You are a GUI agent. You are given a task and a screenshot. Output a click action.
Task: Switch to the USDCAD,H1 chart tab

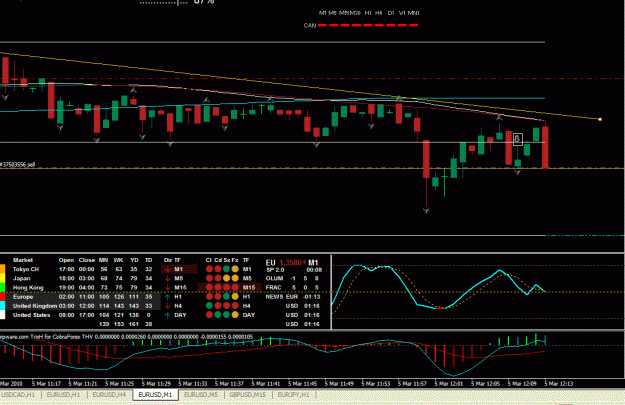[x=19, y=395]
